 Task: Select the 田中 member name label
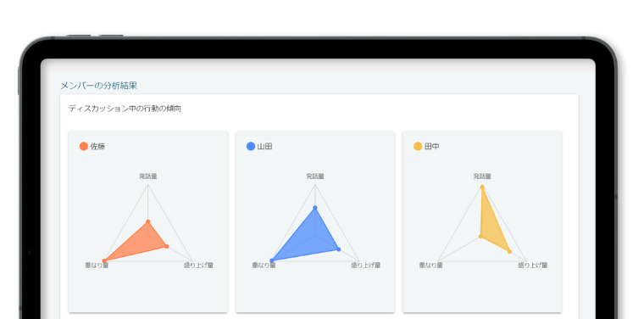[431, 146]
